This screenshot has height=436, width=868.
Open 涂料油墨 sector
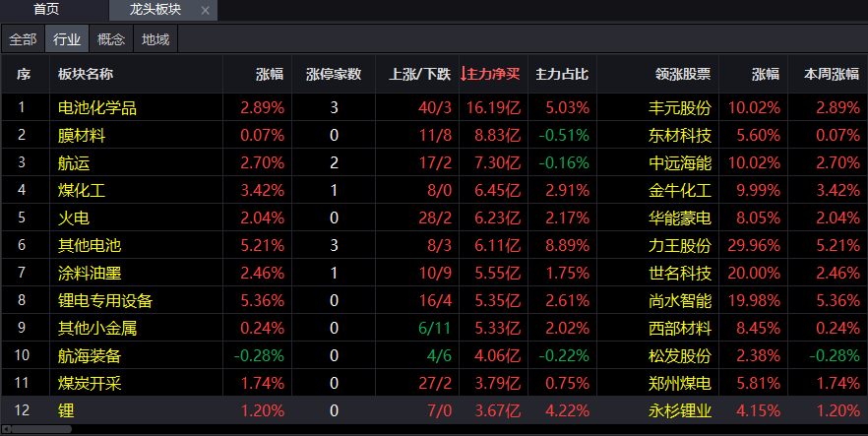pos(90,273)
